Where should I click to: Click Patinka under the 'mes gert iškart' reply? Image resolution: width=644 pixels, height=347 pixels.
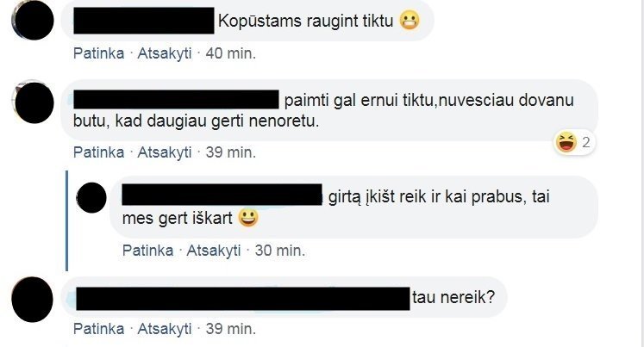click(x=148, y=251)
